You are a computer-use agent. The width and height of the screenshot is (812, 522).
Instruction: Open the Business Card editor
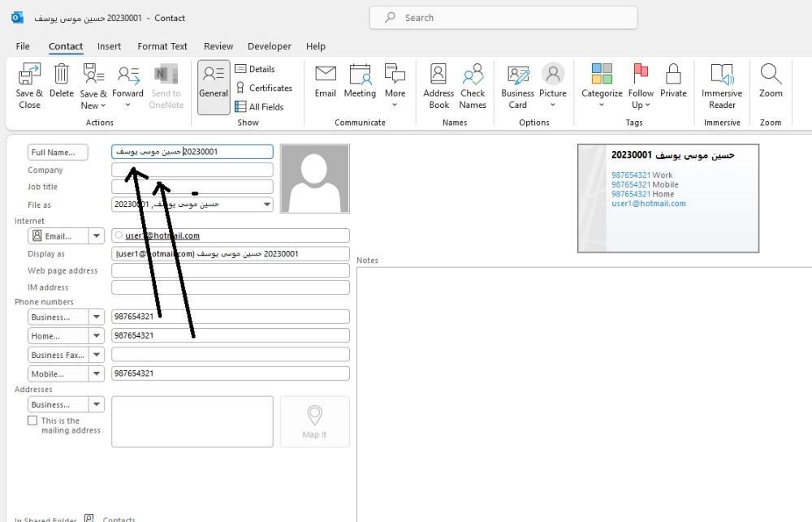518,75
